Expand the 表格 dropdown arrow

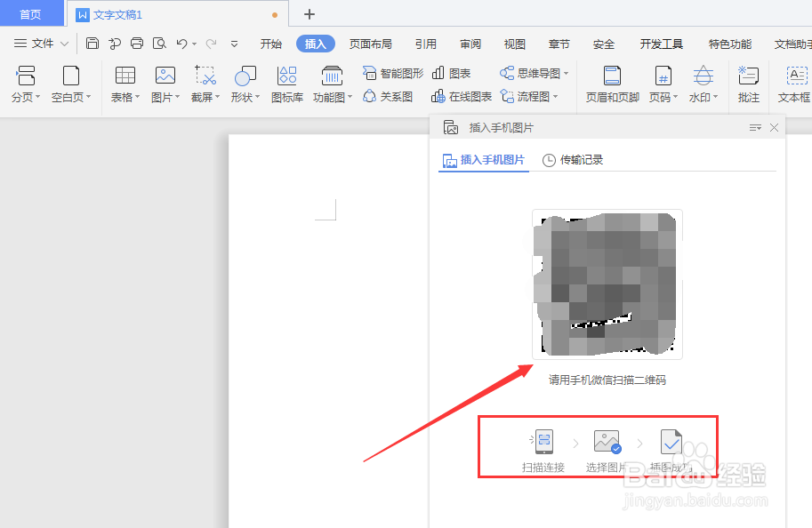coord(137,97)
